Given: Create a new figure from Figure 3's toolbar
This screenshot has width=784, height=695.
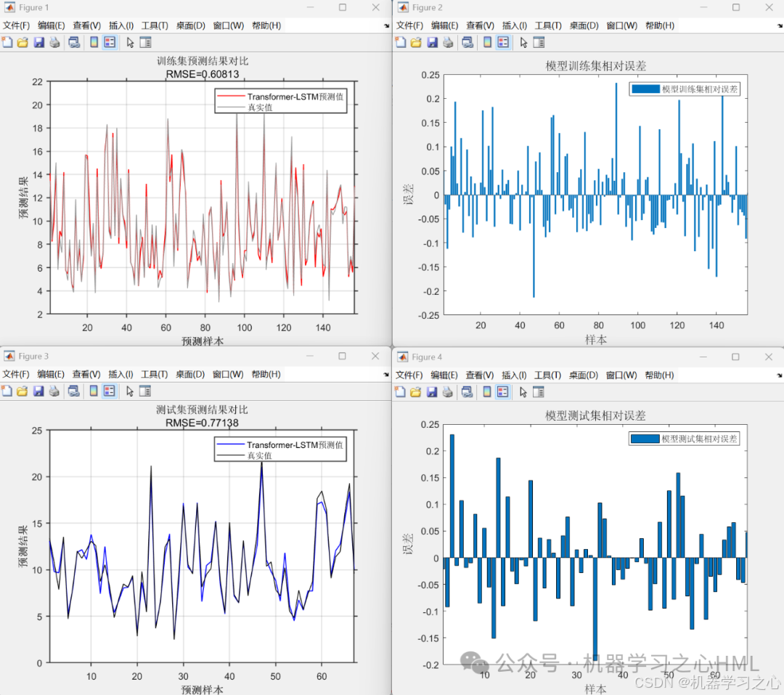Looking at the screenshot, I should 7,391.
